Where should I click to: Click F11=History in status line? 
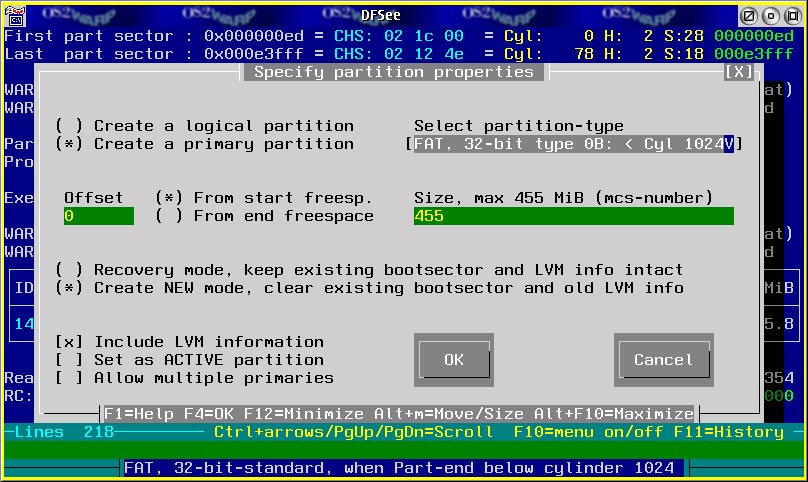(x=729, y=432)
